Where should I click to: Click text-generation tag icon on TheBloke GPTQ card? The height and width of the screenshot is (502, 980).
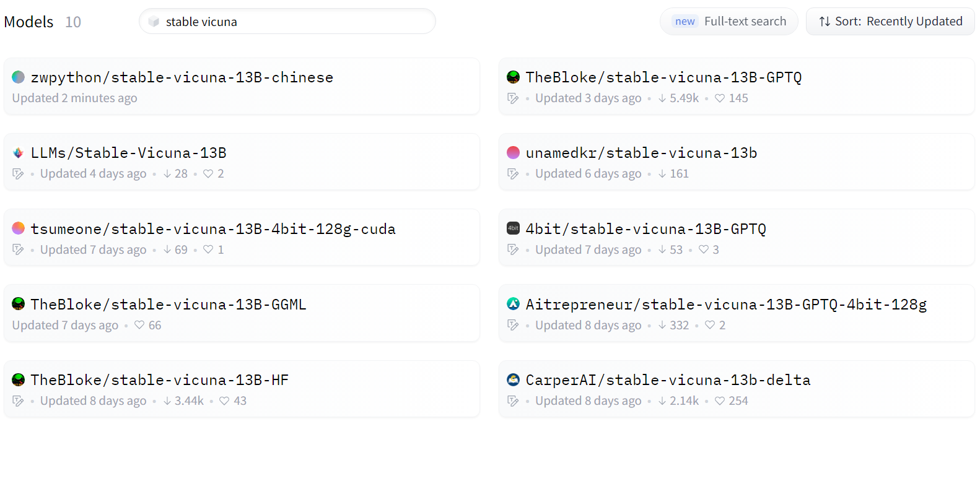(513, 98)
